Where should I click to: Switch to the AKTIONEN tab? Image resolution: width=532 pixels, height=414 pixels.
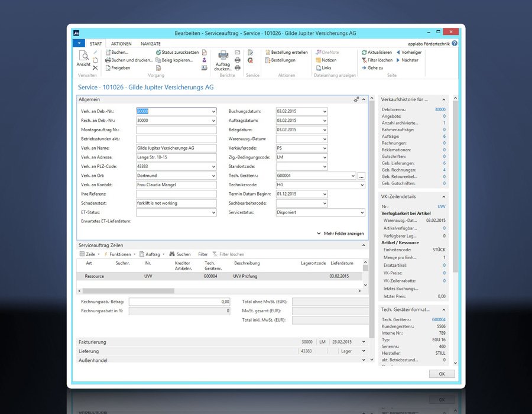121,44
